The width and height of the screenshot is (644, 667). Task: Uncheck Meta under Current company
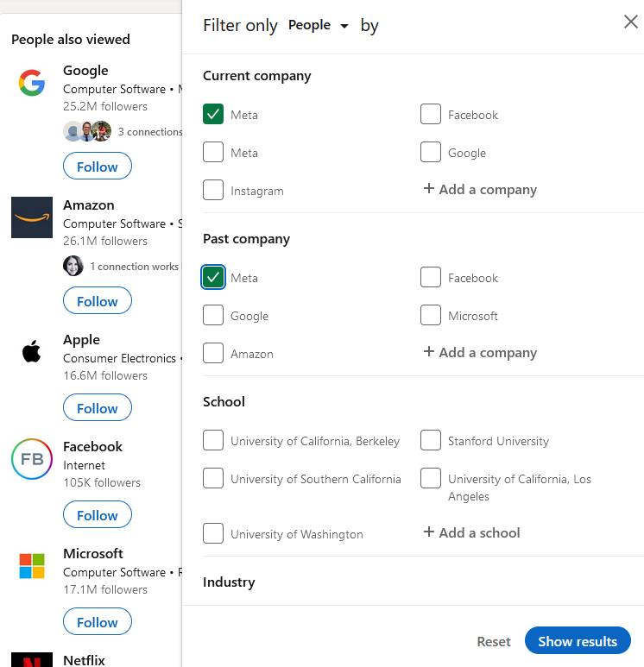coord(213,114)
